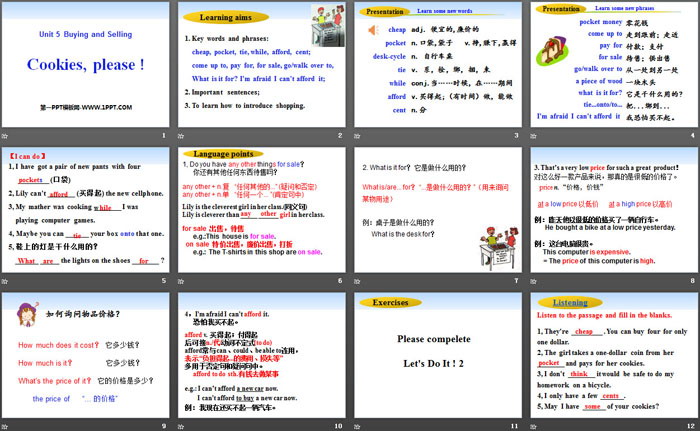Select slide 6 Language points

pos(262,210)
